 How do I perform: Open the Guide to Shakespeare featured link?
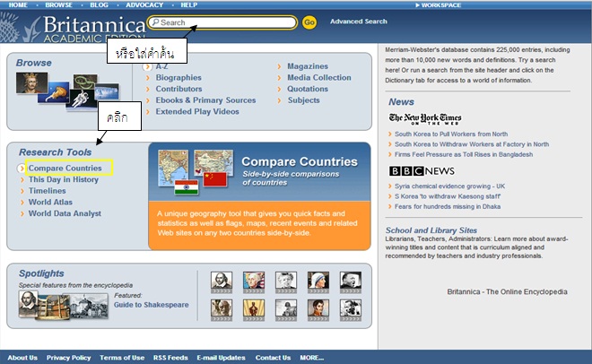click(151, 305)
